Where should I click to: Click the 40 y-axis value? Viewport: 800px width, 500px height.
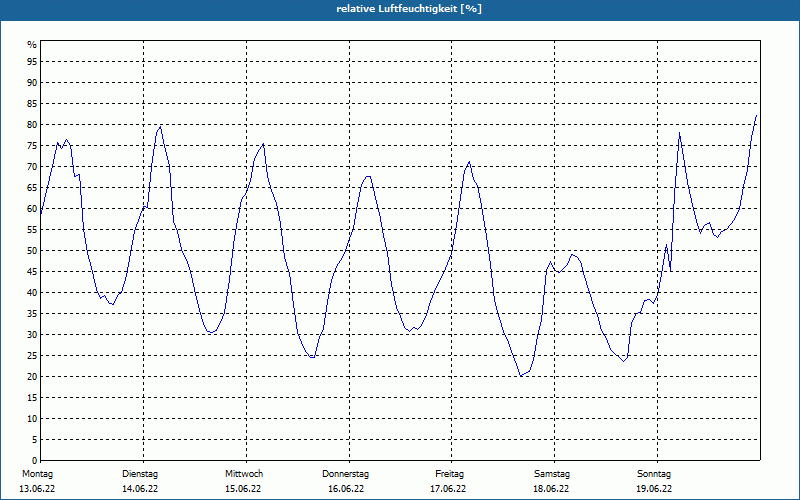(x=32, y=292)
